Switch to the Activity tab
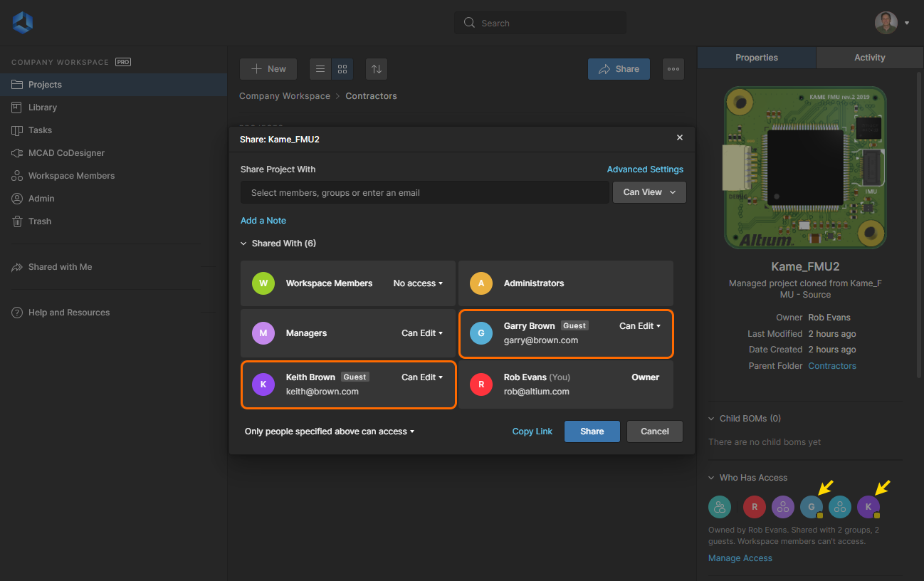The width and height of the screenshot is (924, 581). click(x=870, y=58)
